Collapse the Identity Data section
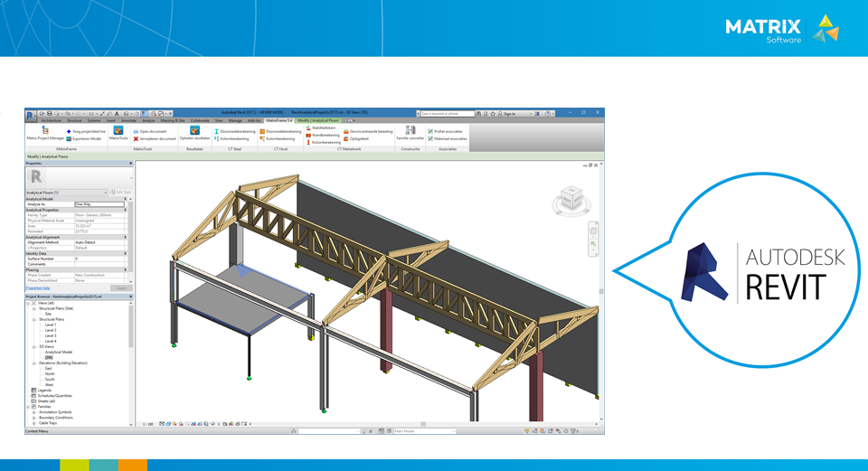Image resolution: width=868 pixels, height=471 pixels. [x=125, y=253]
